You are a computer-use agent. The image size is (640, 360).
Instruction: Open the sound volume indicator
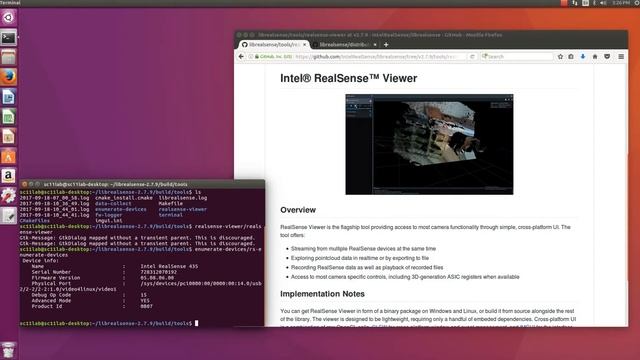[603, 3]
